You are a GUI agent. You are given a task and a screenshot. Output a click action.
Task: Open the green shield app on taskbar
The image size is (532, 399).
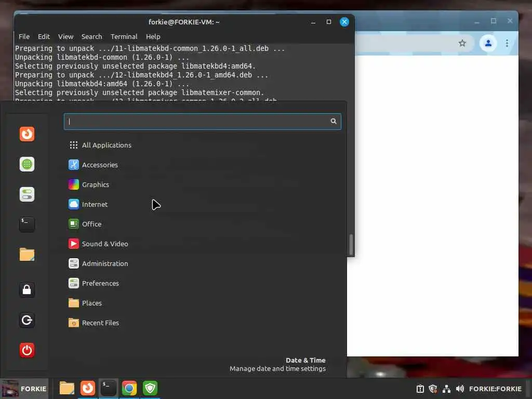tap(150, 388)
